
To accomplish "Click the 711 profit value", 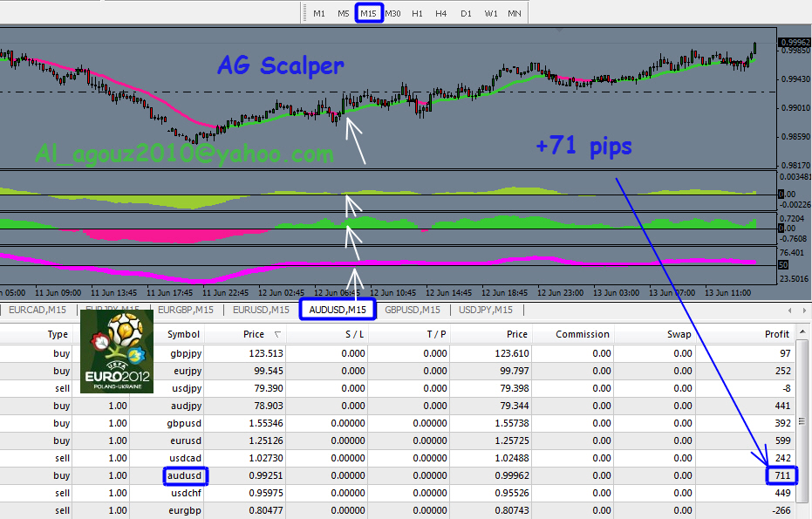I will (782, 475).
